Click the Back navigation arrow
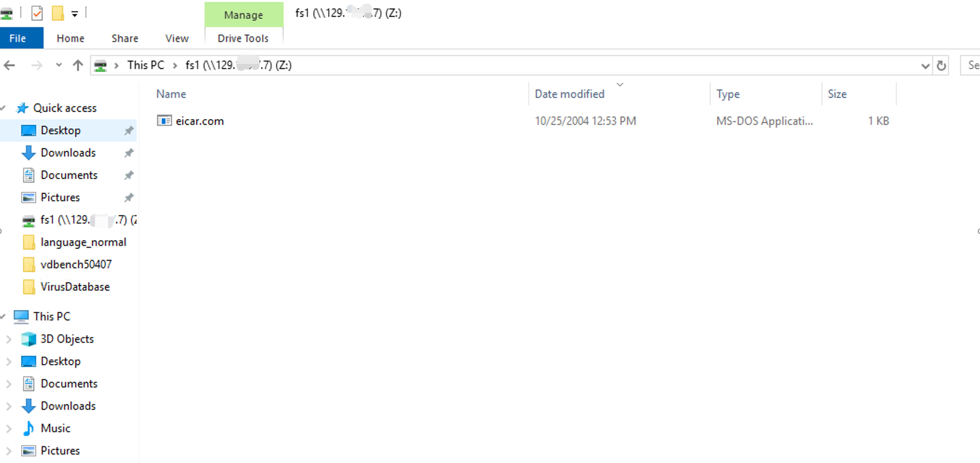Viewport: 980px width, 463px height. tap(10, 66)
